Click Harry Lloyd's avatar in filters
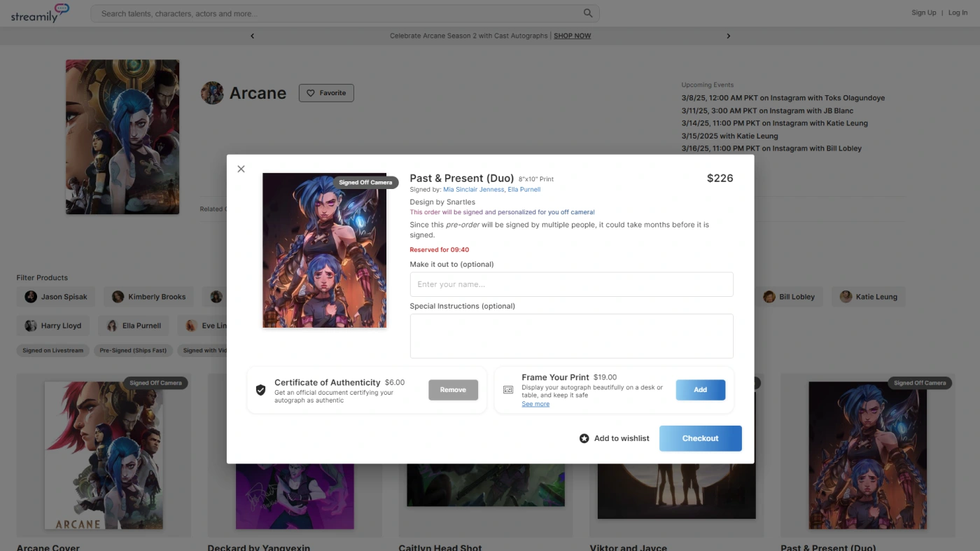Screen dimensions: 980x551 [x=31, y=326]
